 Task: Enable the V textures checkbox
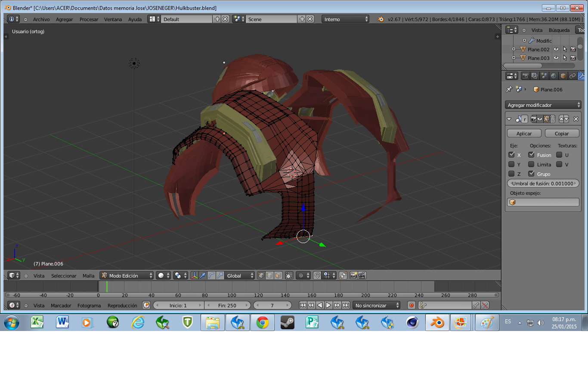click(x=559, y=164)
